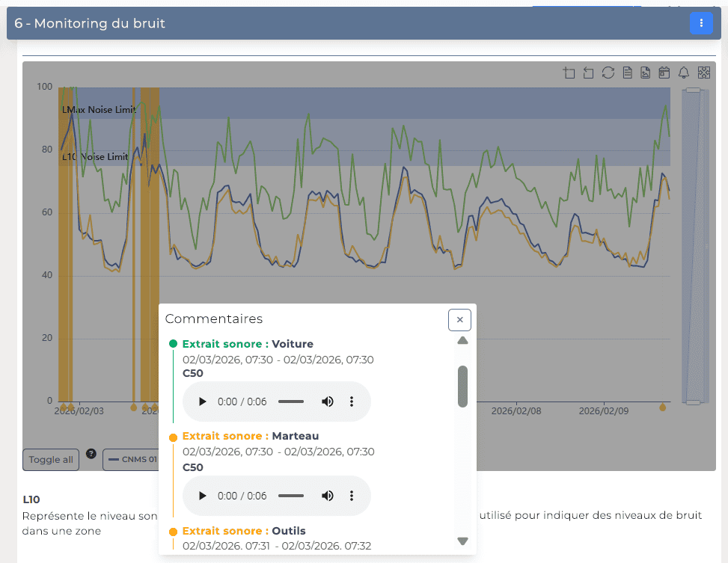
Task: Click the orange timeline marker under the x-axis
Action: (x=662, y=407)
